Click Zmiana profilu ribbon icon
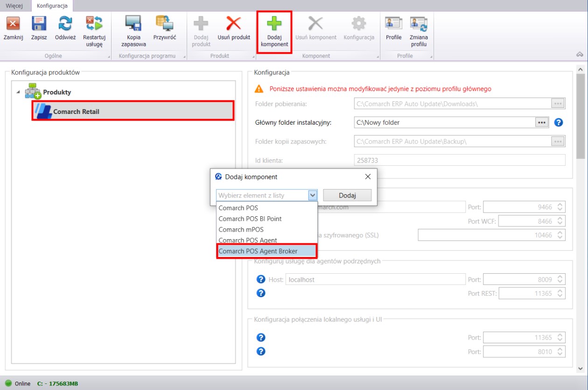 pyautogui.click(x=419, y=23)
